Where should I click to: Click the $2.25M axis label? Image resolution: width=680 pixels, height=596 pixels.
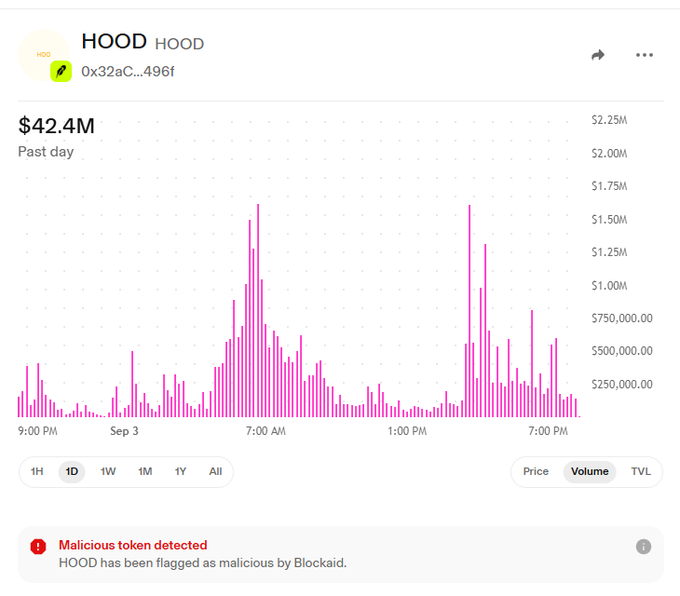(x=609, y=120)
